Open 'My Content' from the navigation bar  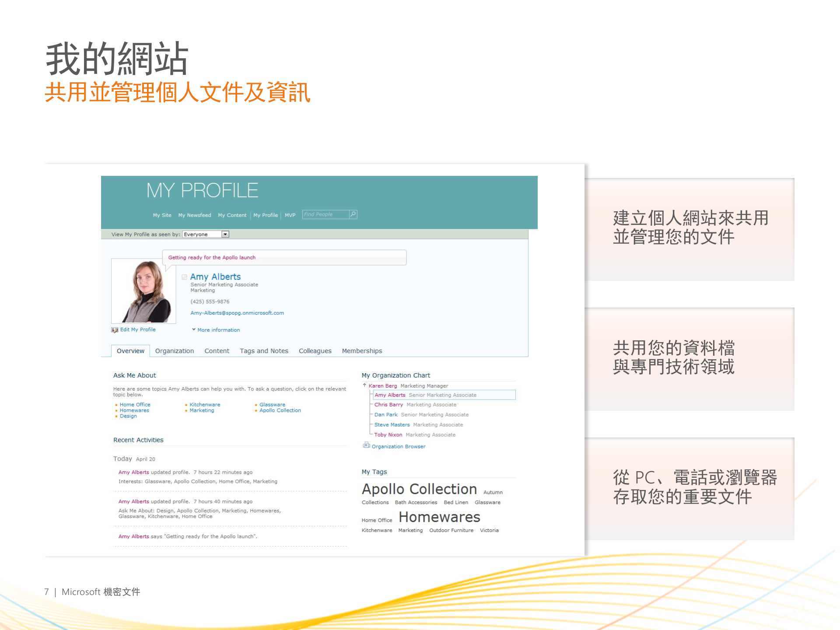pos(232,215)
